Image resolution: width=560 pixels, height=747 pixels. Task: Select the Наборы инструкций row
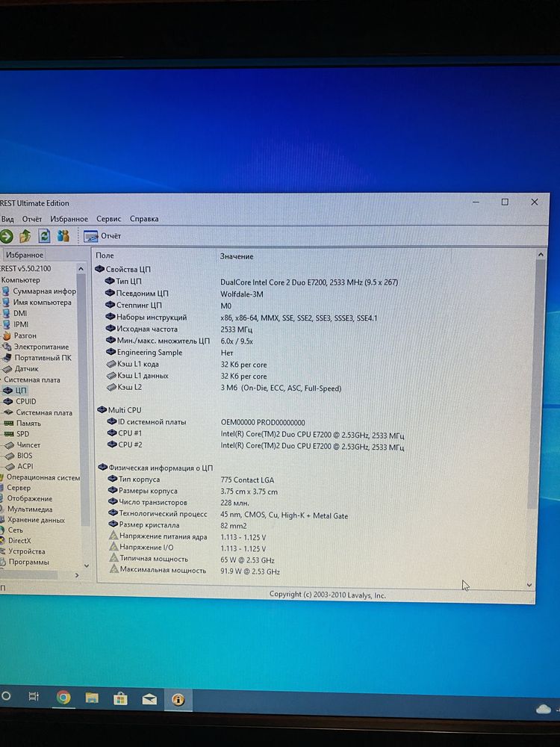pos(241,317)
